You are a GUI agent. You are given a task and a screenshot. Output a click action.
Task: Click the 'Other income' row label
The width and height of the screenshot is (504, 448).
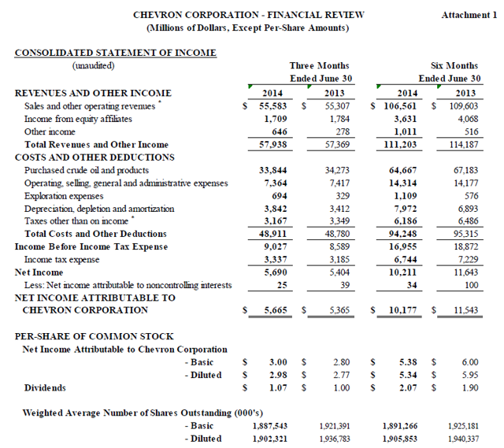click(x=50, y=131)
